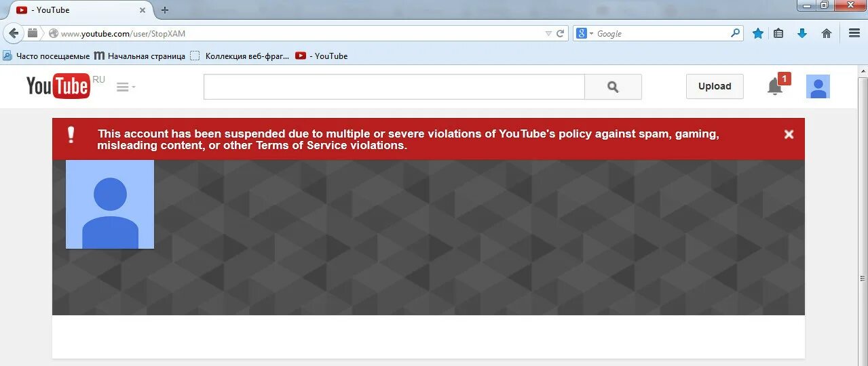Image resolution: width=868 pixels, height=366 pixels.
Task: Click the Upload button
Action: tap(715, 86)
